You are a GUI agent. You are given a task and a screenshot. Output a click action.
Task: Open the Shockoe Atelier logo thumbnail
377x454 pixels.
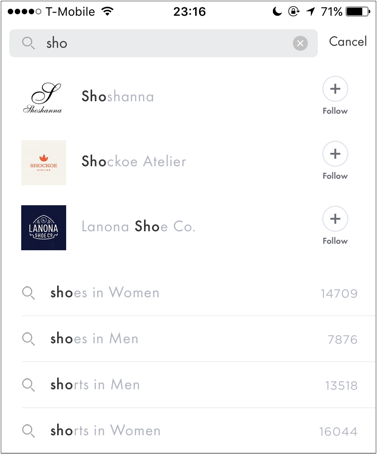click(44, 162)
